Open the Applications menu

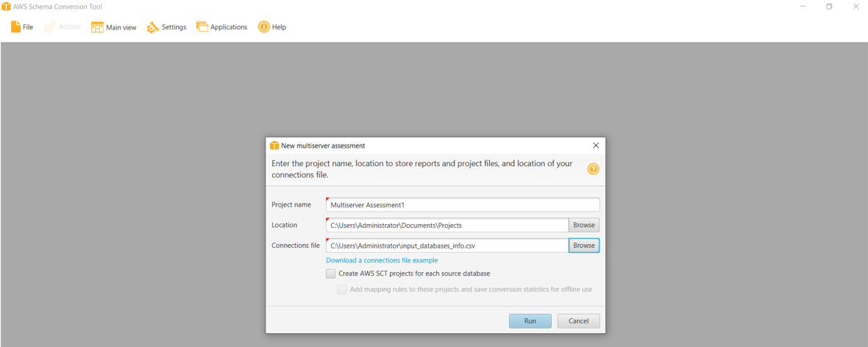[222, 27]
